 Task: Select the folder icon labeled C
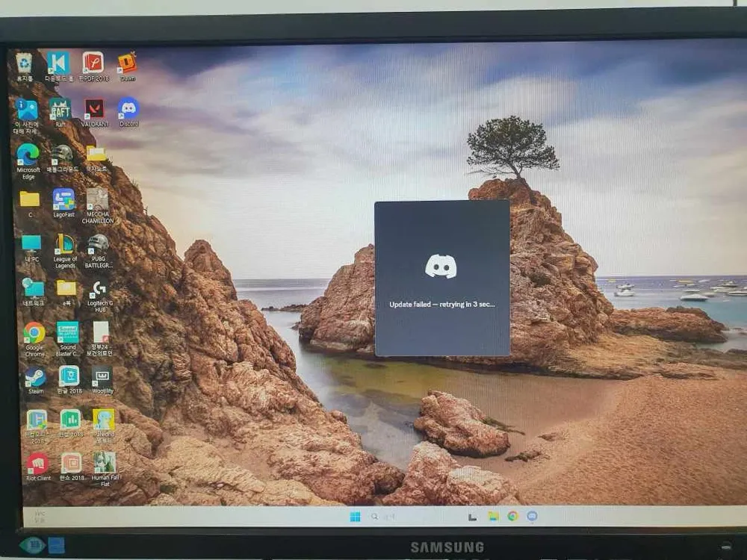point(30,205)
